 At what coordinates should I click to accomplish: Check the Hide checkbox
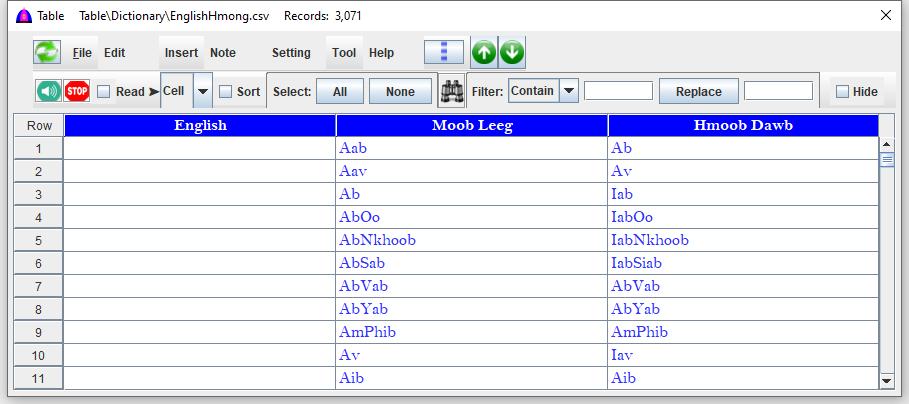pos(842,92)
